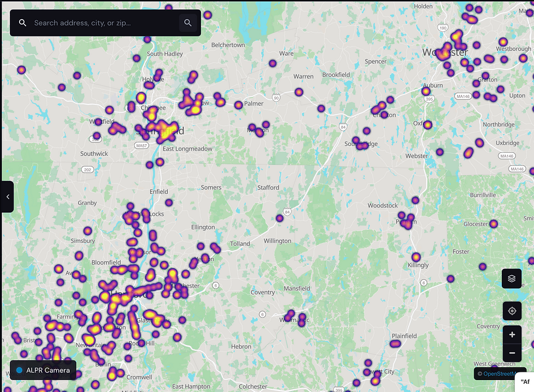Select the Belchertown map label
The width and height of the screenshot is (534, 392).
(228, 45)
